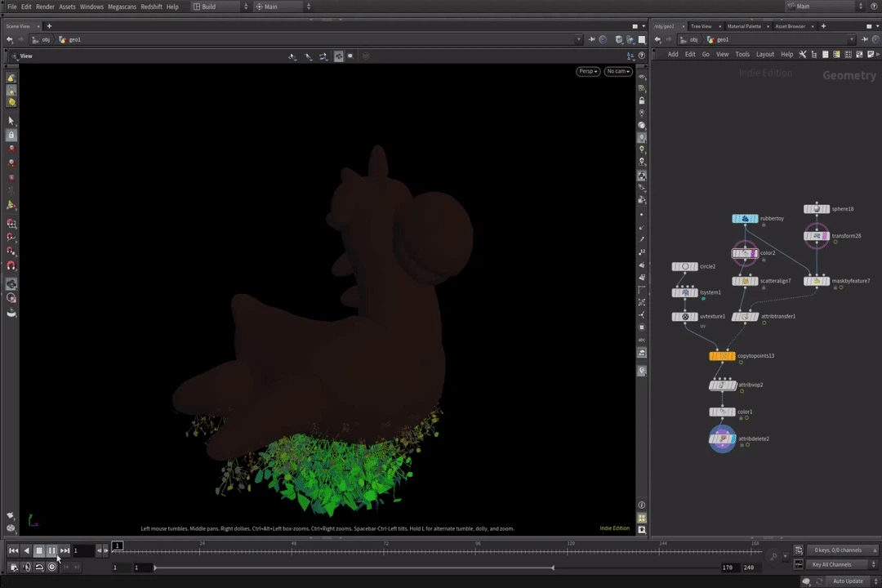Click the maskbyfeature7 node
The width and height of the screenshot is (882, 588).
[x=816, y=281]
